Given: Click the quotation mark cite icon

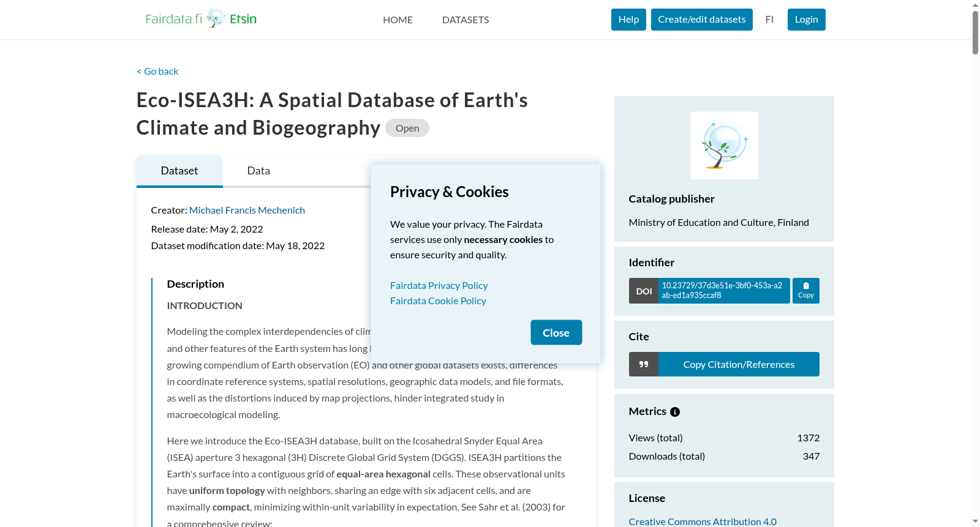Looking at the screenshot, I should click(x=644, y=364).
